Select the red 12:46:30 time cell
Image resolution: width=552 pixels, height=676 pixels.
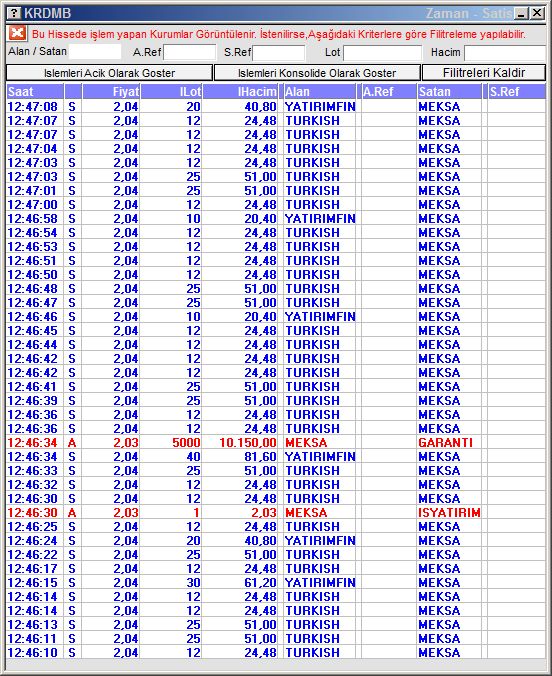click(33, 513)
